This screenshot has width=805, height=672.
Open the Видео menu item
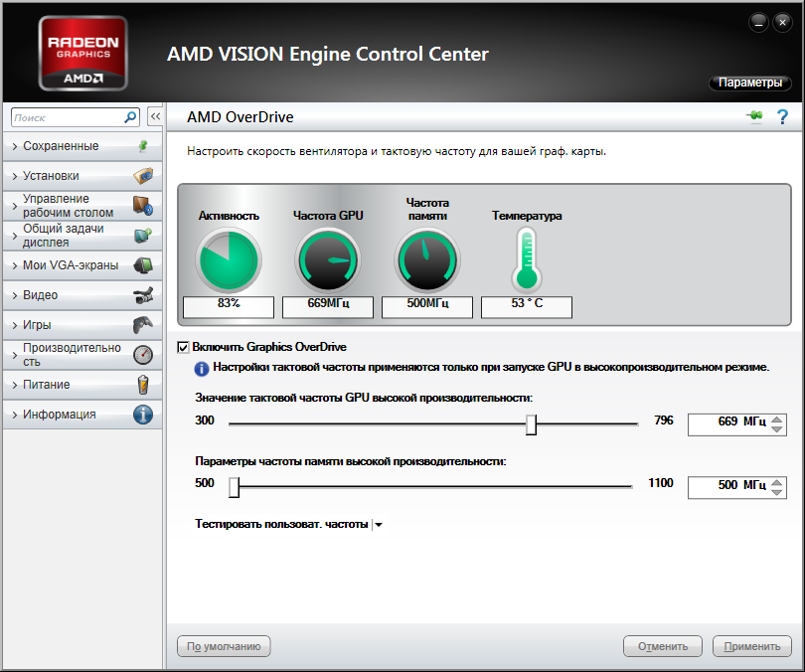82,295
